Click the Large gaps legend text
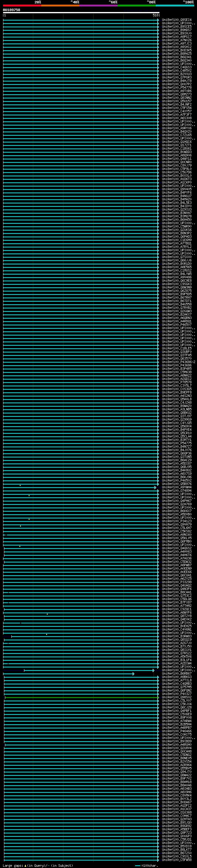The image size is (197, 868). point(38,866)
